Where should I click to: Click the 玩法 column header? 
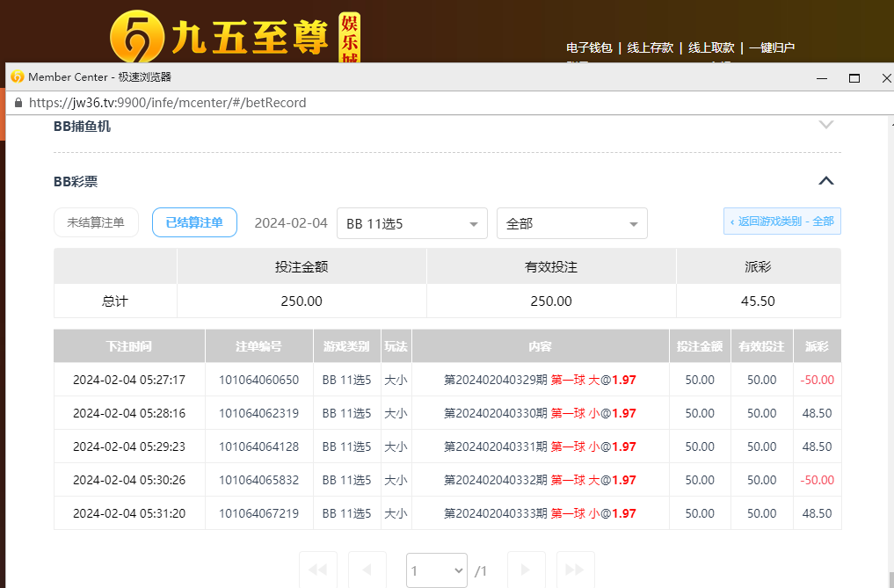point(396,346)
